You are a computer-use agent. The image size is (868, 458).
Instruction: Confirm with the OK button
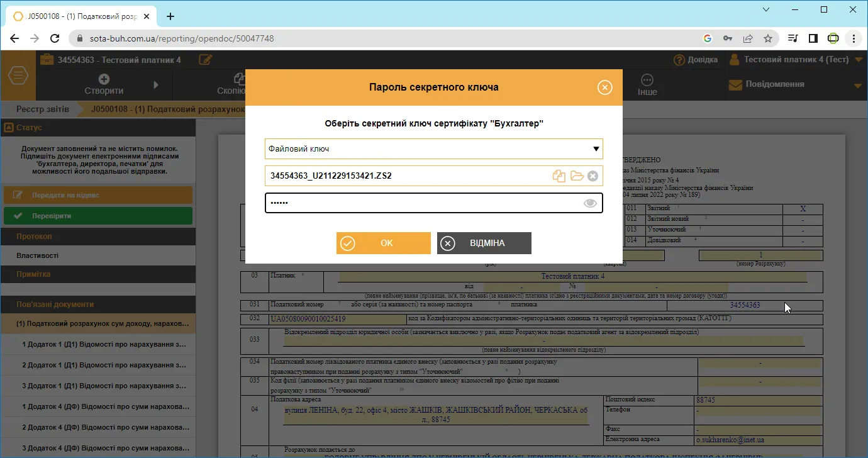pyautogui.click(x=384, y=243)
